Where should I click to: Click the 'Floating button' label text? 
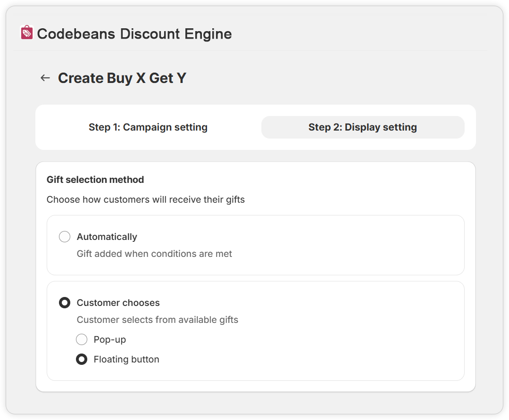(126, 359)
